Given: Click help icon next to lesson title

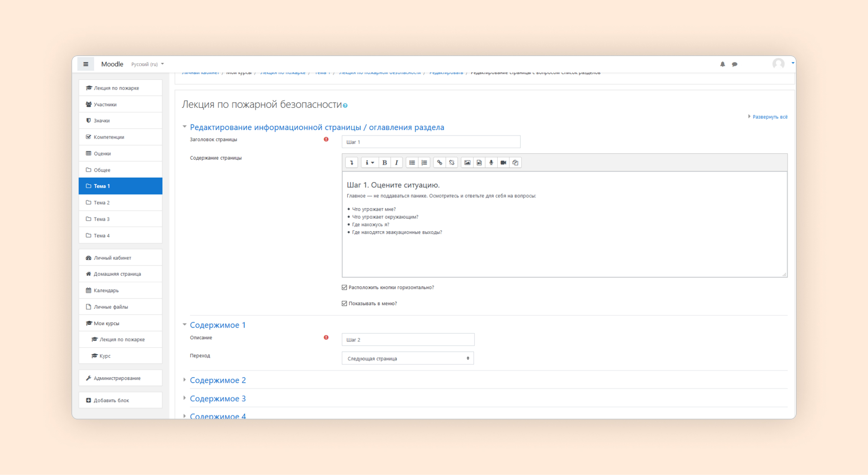Looking at the screenshot, I should click(345, 106).
